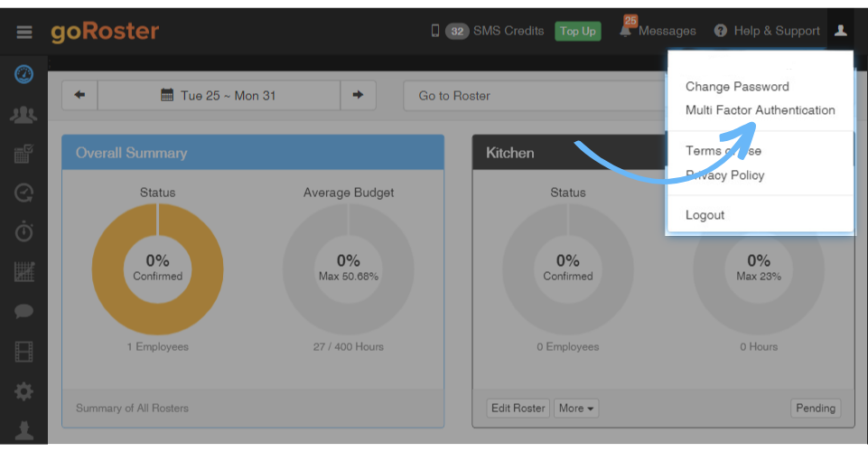
Task: Click the user profile icon in header
Action: (840, 31)
